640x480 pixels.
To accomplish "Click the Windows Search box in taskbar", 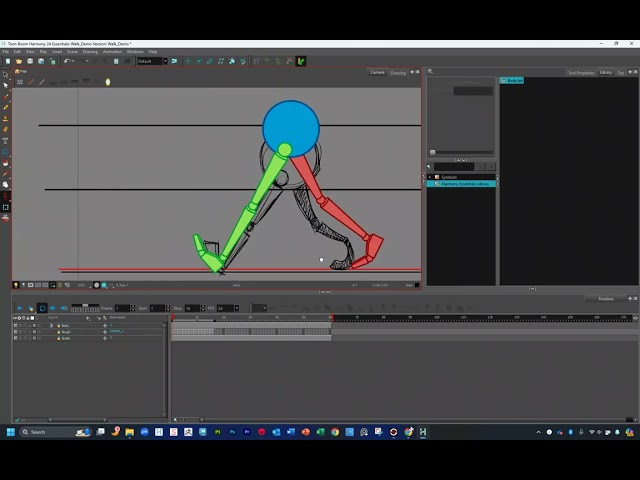I will (56, 432).
